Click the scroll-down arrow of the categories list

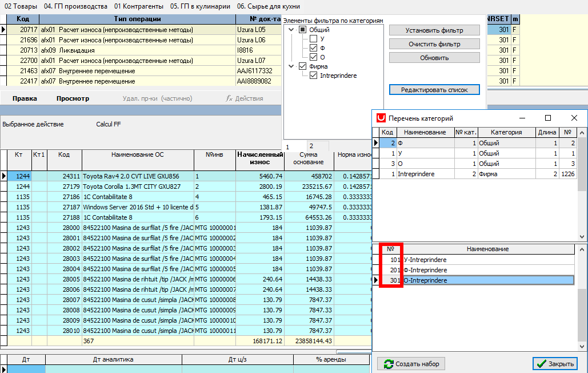pos(582,237)
